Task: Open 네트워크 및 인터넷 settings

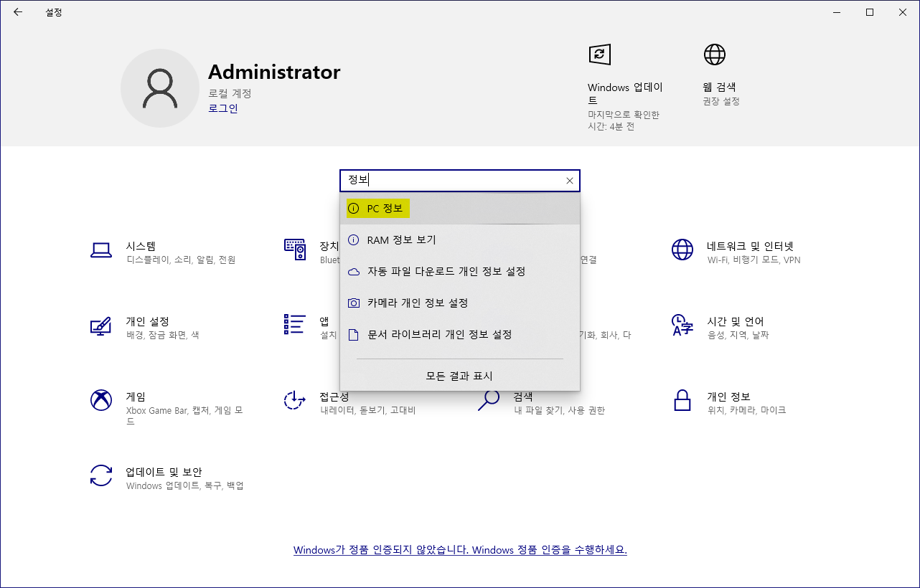Action: pos(750,246)
